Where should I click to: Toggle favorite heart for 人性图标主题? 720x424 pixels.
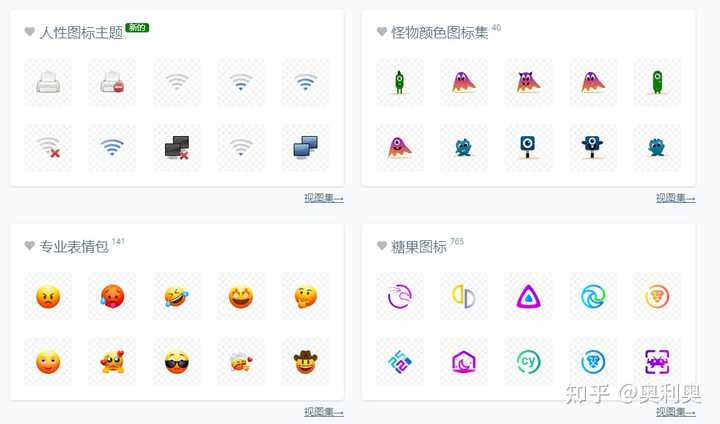29,32
